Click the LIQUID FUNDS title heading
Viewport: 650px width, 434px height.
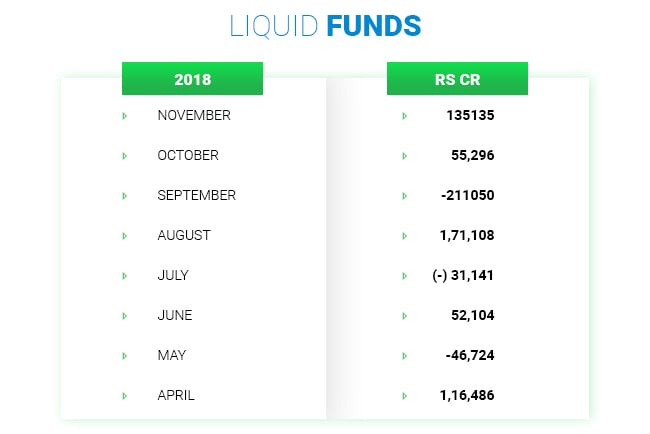pyautogui.click(x=324, y=25)
